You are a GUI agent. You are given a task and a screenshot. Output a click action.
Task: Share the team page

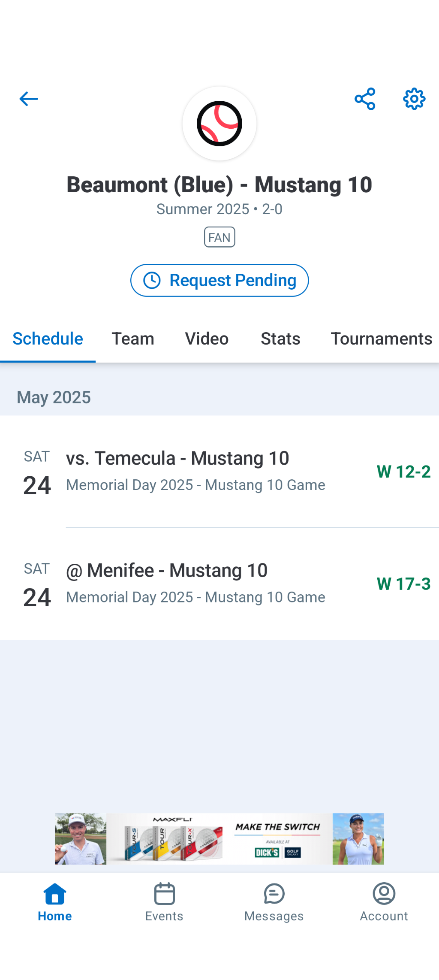[365, 99]
